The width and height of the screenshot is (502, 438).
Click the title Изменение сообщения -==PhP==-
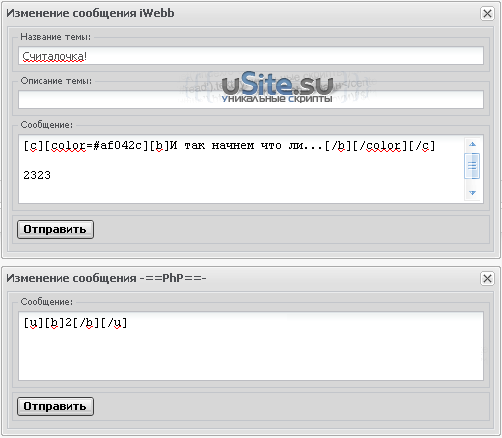[106, 278]
